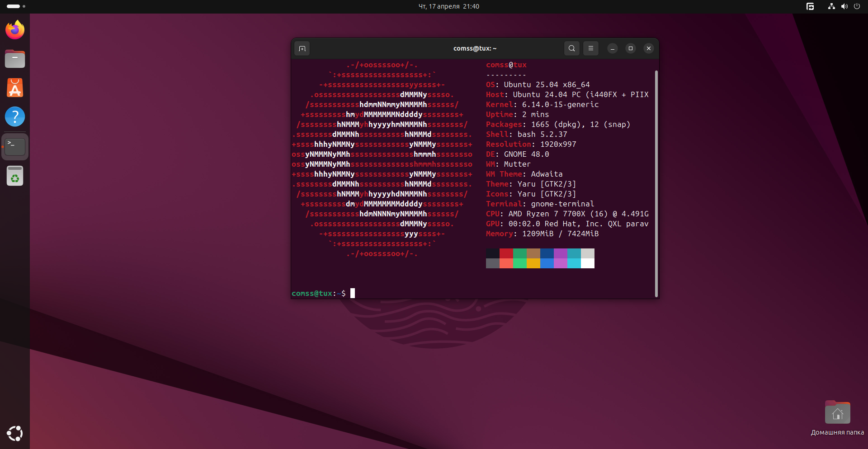Click the light cyan block in bottom row
Viewport: 868px width, 449px height.
point(574,263)
